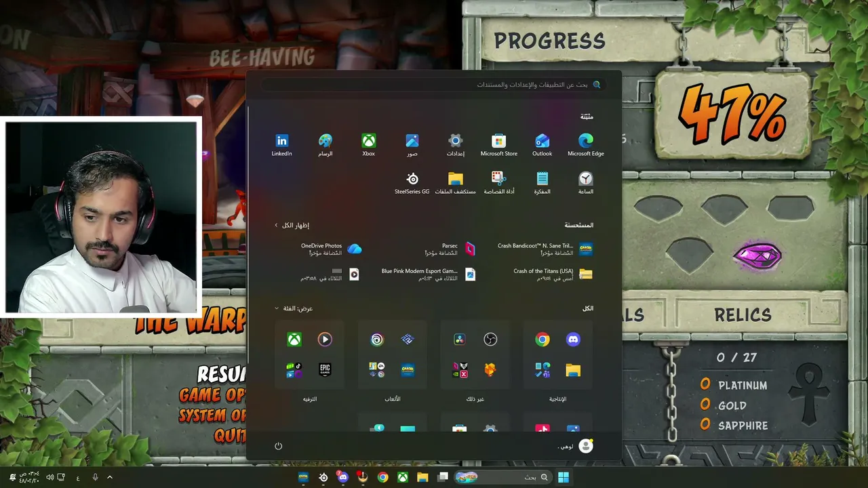Open Settings (إعدادات) from pinned apps
Screen dimensions: 868x488
pyautogui.click(x=456, y=145)
